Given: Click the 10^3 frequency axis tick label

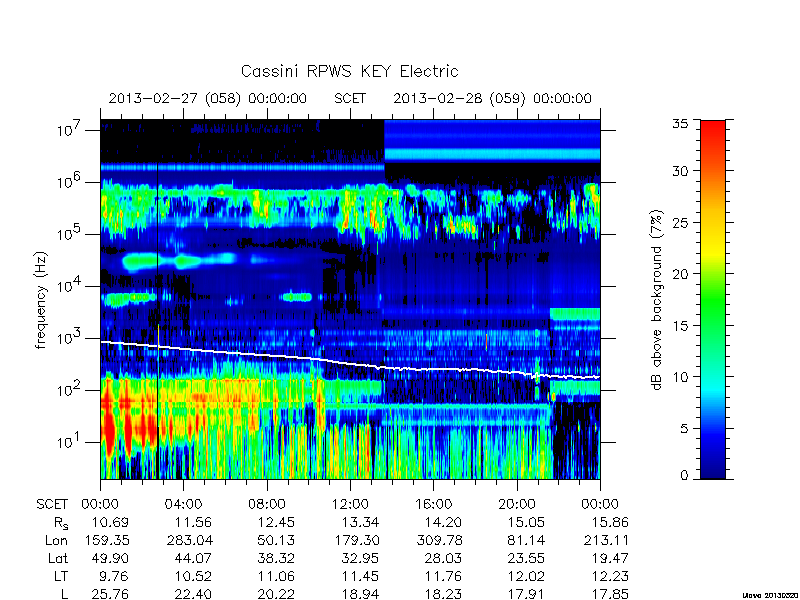Looking at the screenshot, I should click(68, 337).
